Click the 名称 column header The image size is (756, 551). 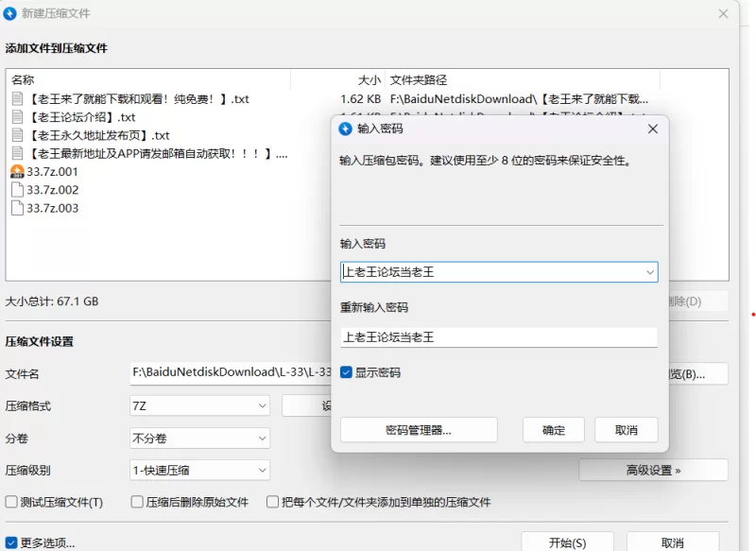pyautogui.click(x=23, y=80)
